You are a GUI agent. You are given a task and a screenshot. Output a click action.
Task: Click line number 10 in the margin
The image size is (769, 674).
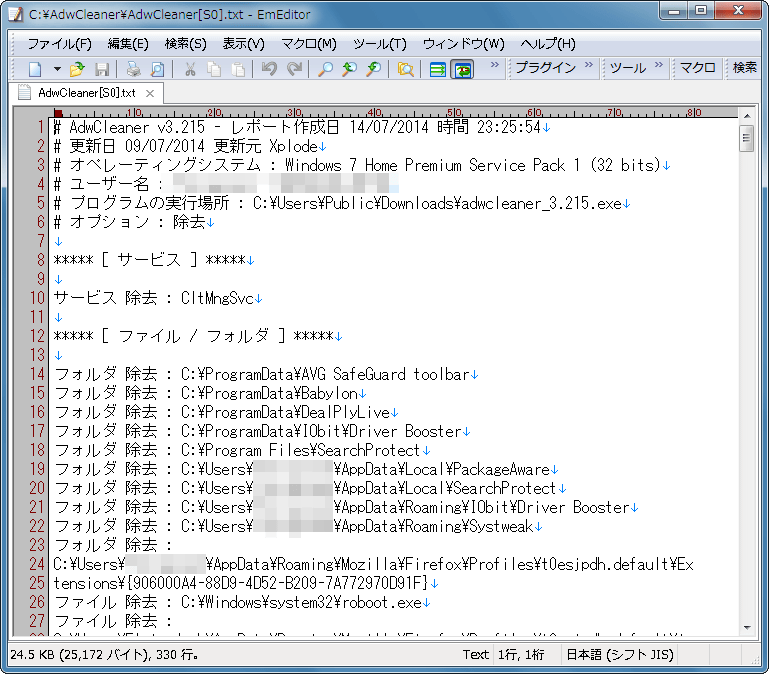(x=37, y=298)
